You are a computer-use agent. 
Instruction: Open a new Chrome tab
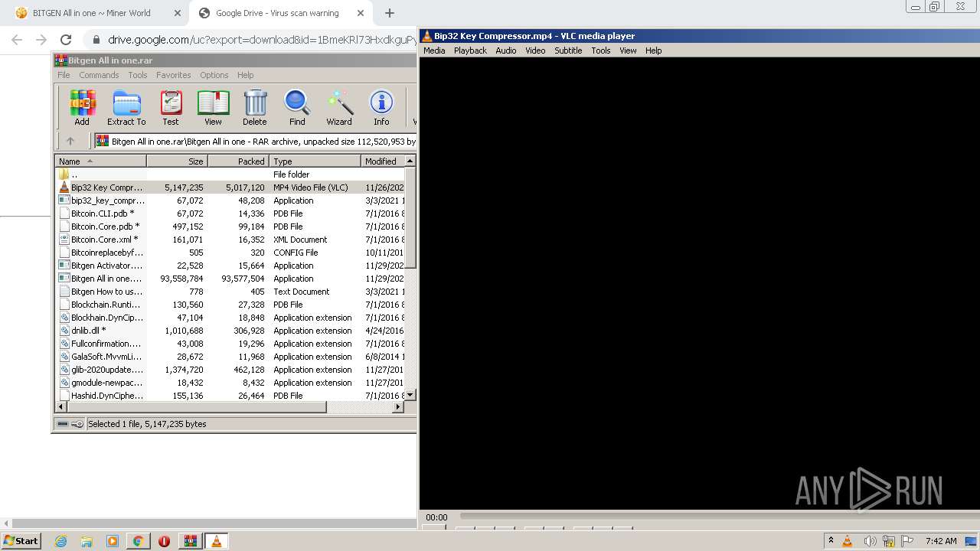(x=389, y=13)
